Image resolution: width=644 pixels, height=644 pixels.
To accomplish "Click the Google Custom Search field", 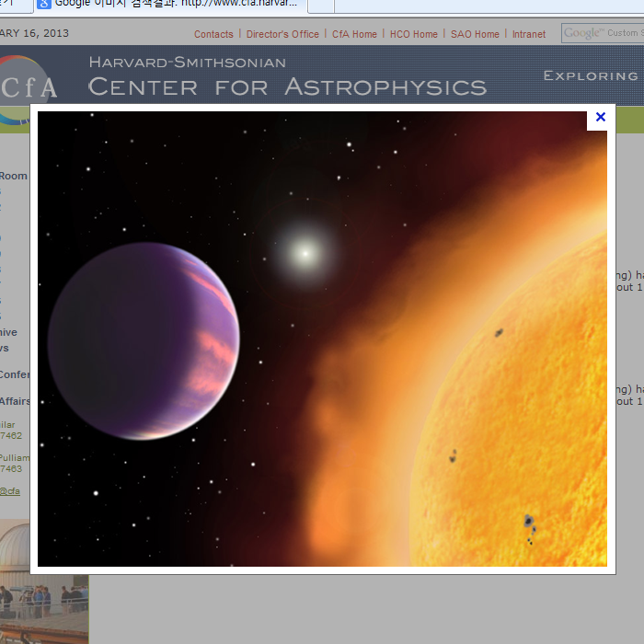I will [603, 33].
